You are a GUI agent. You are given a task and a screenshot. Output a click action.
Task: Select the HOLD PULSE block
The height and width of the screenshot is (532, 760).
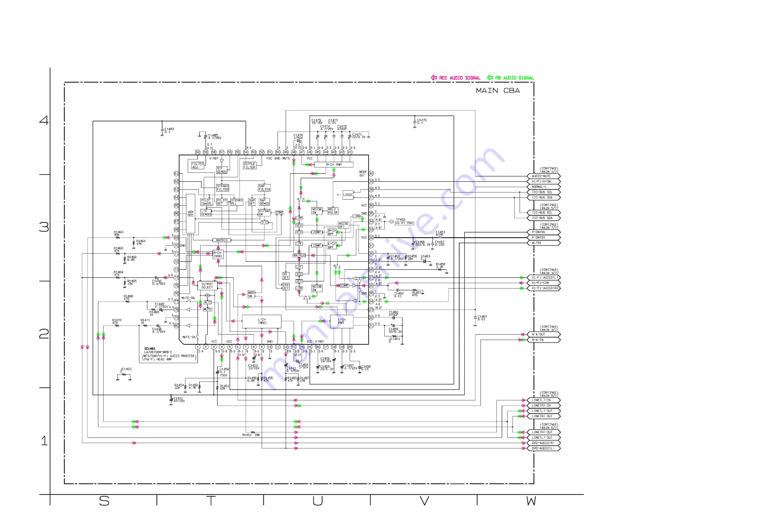tap(333, 211)
